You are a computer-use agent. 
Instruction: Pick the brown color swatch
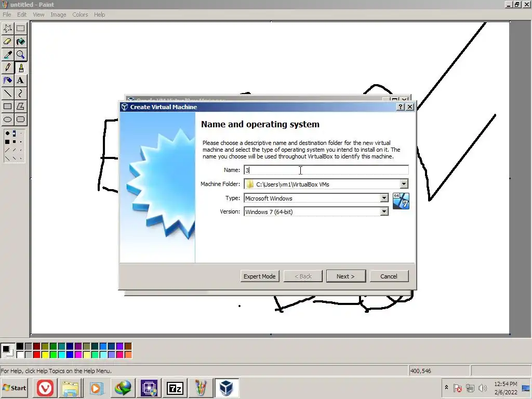[x=128, y=346]
